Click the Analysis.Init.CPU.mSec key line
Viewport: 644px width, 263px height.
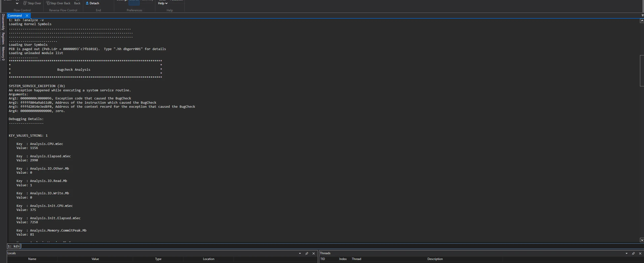[x=45, y=206]
